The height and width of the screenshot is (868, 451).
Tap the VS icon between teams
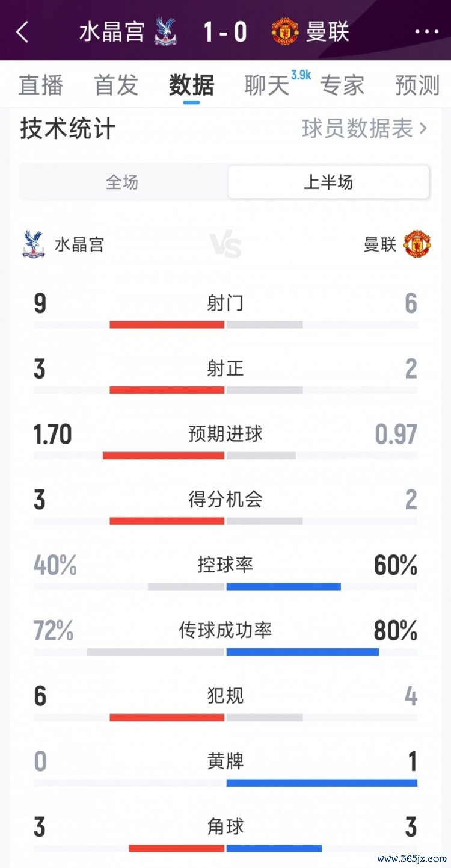226,246
